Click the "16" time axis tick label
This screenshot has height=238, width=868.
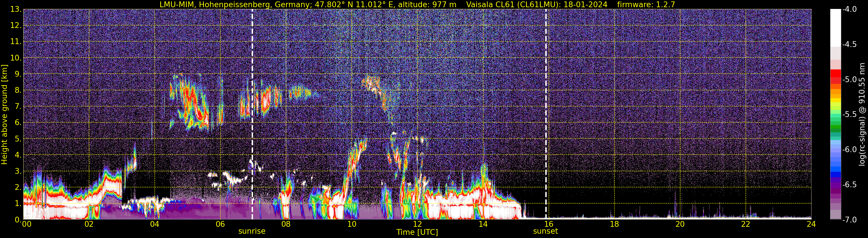click(548, 224)
